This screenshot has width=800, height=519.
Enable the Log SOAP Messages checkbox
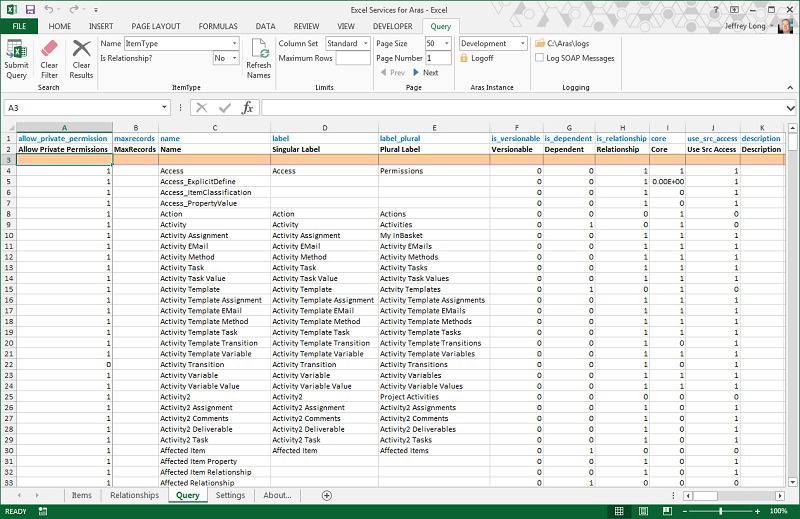tap(539, 58)
